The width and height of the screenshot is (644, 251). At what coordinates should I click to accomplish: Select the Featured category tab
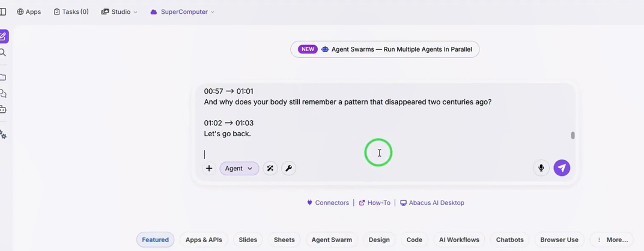155,240
